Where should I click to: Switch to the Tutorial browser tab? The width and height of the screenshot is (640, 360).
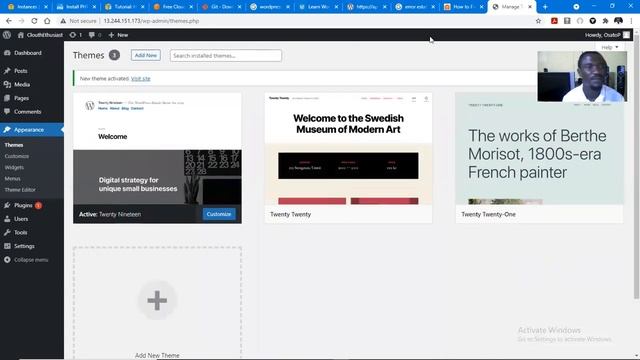[x=124, y=7]
